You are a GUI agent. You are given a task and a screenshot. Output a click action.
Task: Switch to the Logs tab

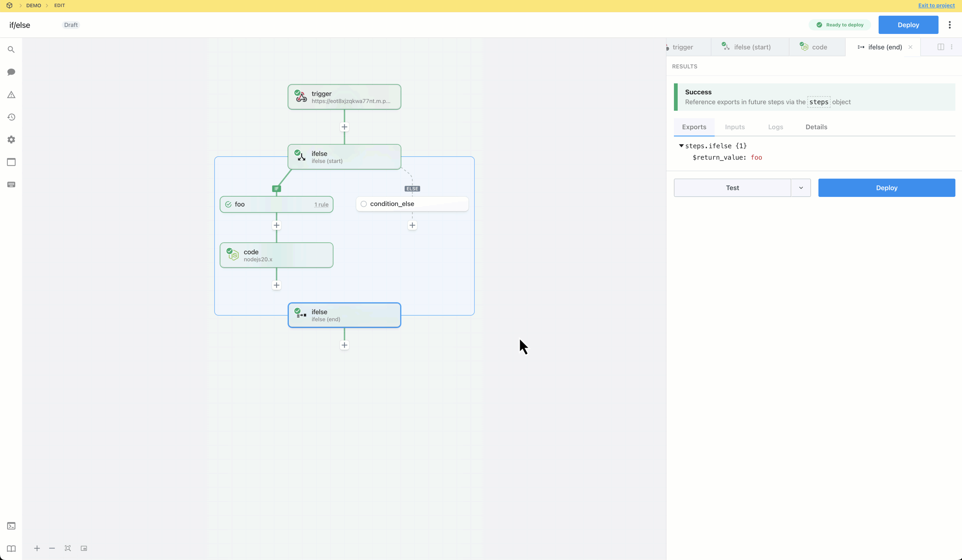click(x=775, y=127)
